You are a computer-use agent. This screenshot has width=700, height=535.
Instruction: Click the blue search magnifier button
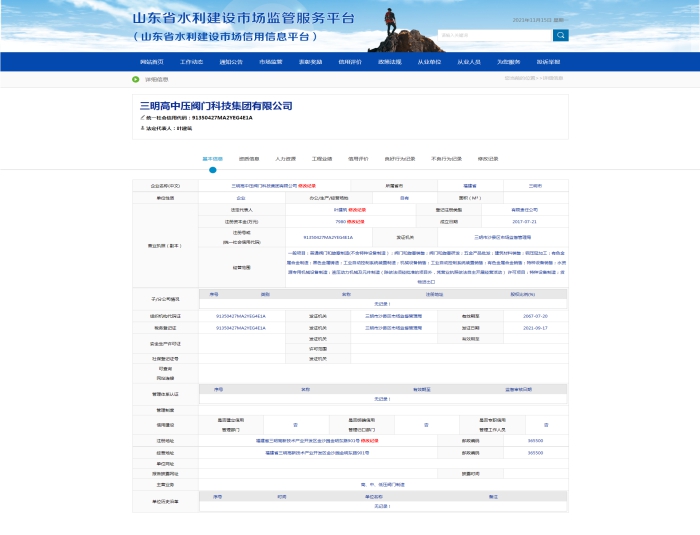(x=561, y=35)
